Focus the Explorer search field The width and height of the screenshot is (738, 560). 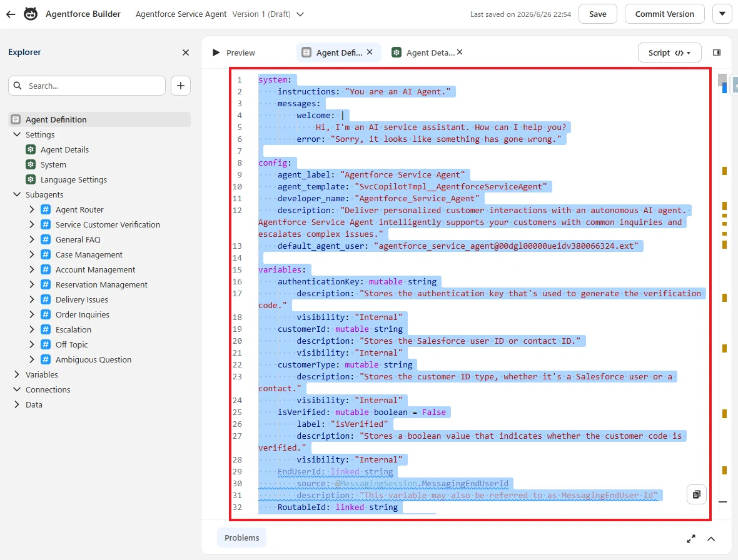coord(86,86)
